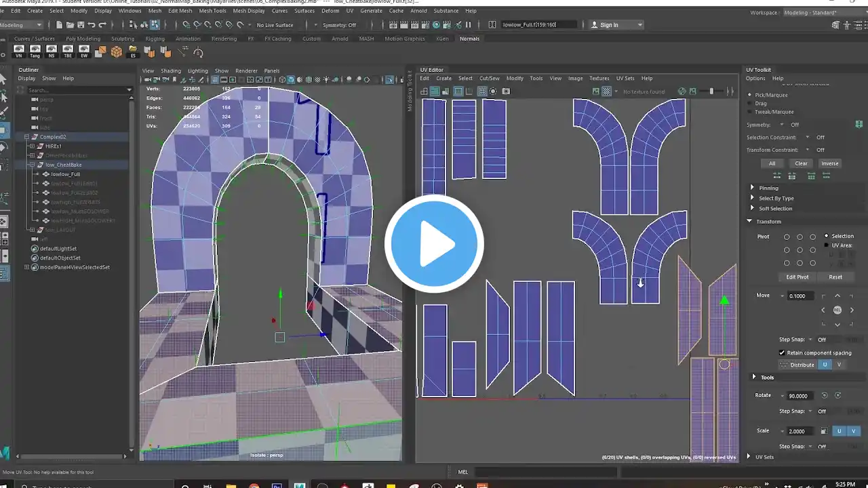868x488 pixels.
Task: Click the ES folder shelf icon
Action: 134,52
